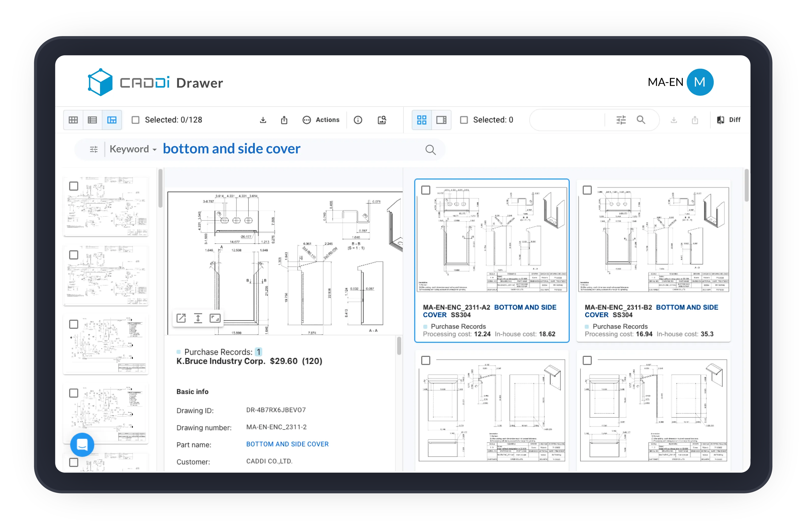810x532 pixels.
Task: Open drawing in new window icon
Action: coord(181,318)
